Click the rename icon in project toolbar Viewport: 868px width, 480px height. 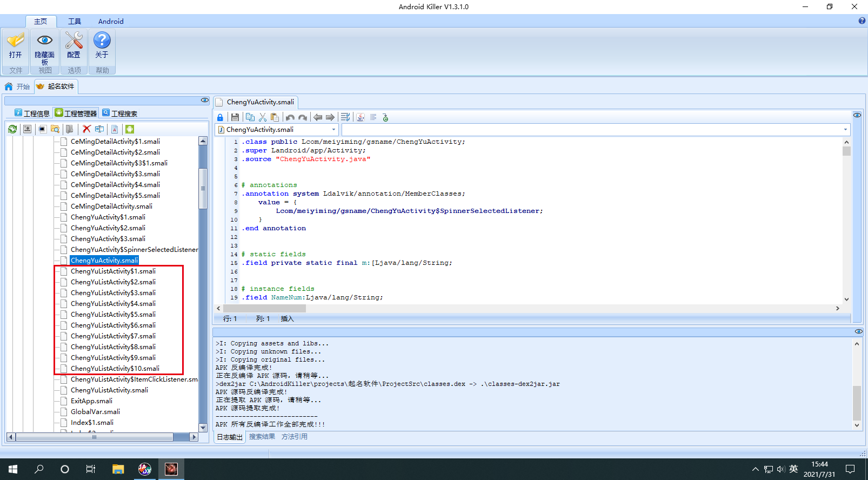(x=99, y=129)
